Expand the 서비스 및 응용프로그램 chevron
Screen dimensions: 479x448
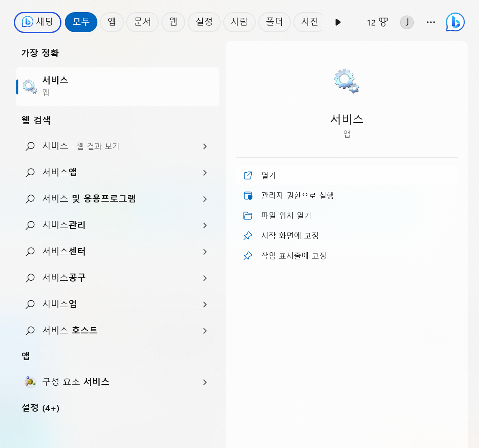(205, 199)
